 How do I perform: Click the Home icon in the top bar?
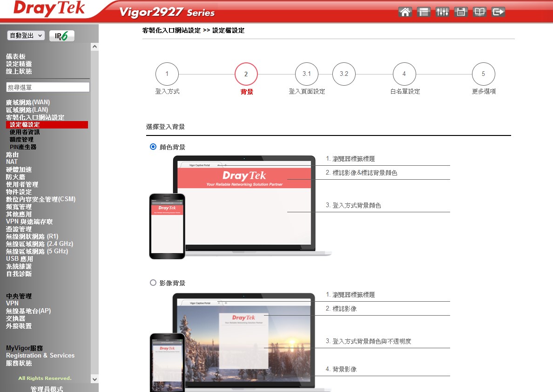point(405,13)
